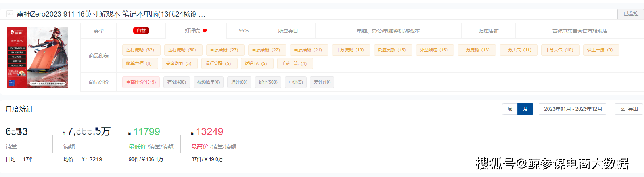This screenshot has width=644, height=177.
Task: Select the 做工一流 (9) impression tag
Action: tap(601, 50)
